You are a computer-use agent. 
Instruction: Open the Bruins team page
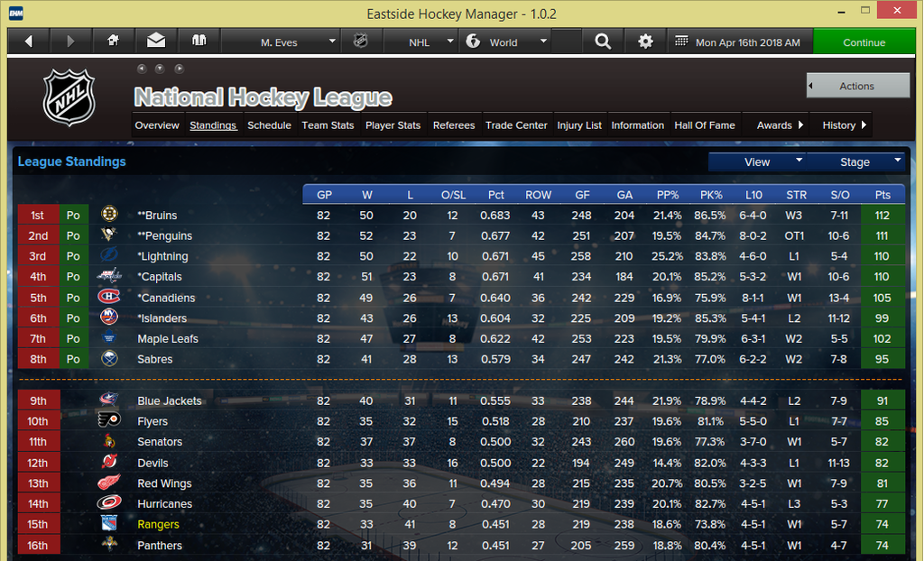click(x=157, y=215)
